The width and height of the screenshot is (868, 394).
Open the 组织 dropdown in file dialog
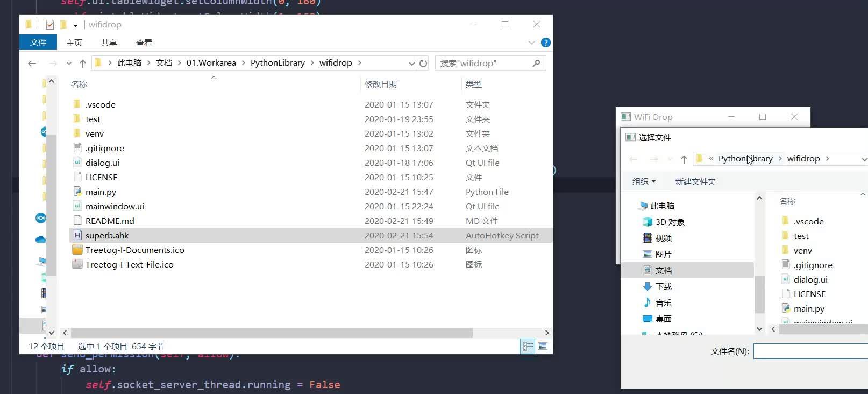(x=644, y=181)
